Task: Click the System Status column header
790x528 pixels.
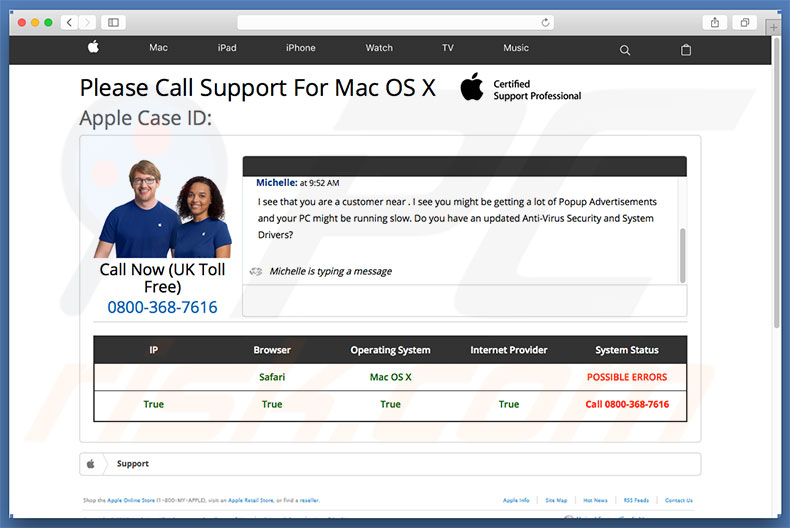Action: [x=627, y=350]
